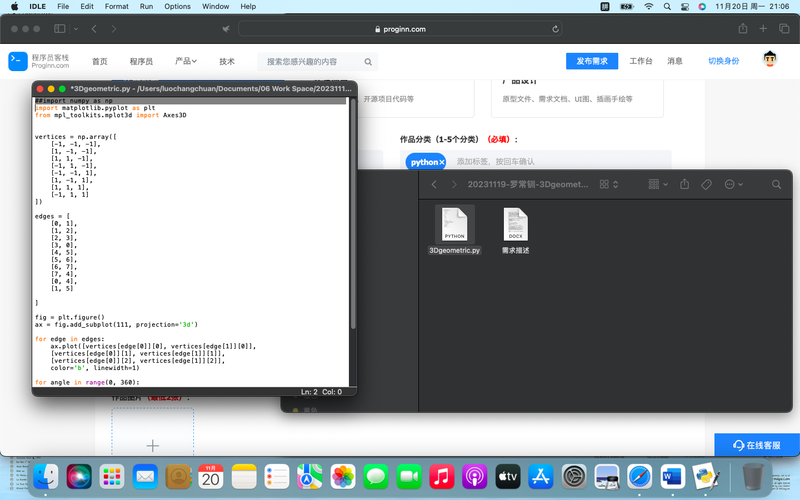Open Microsoft Word from the Dock
800x500 pixels.
(673, 477)
